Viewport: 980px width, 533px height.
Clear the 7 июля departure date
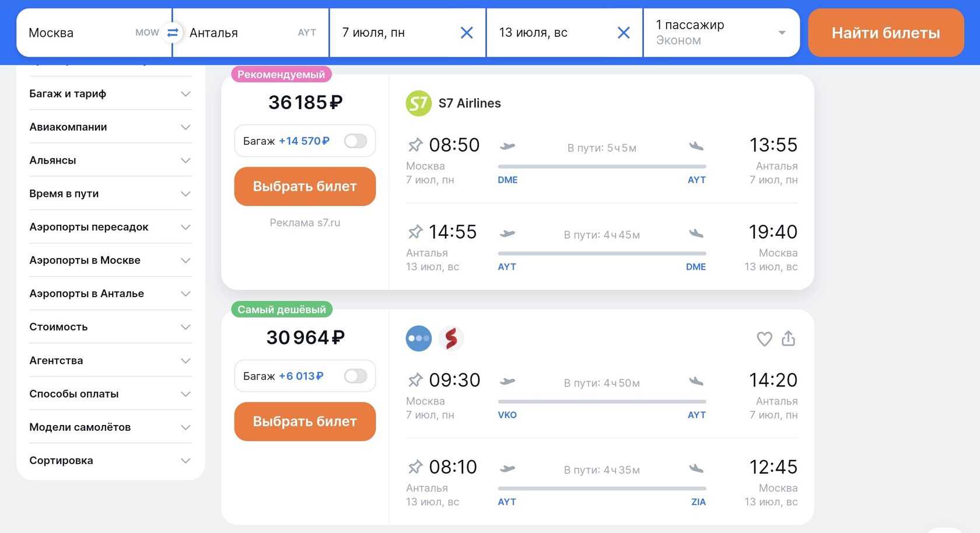[467, 33]
